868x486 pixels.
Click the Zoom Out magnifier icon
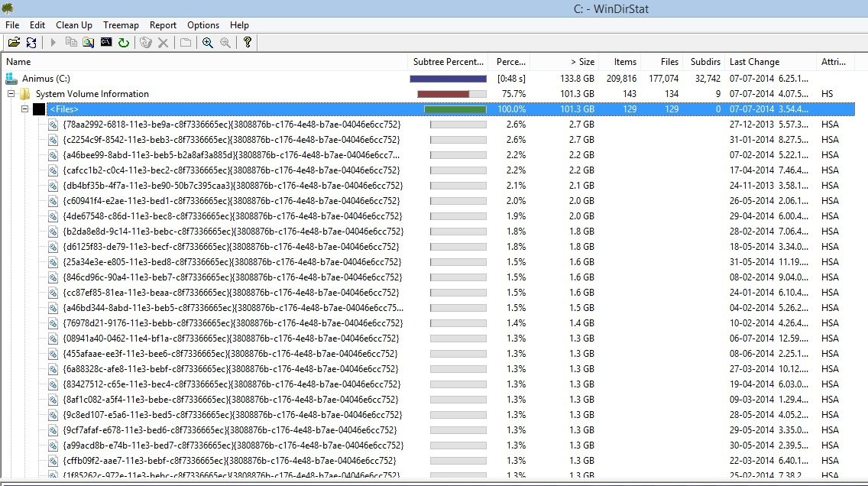click(x=225, y=43)
